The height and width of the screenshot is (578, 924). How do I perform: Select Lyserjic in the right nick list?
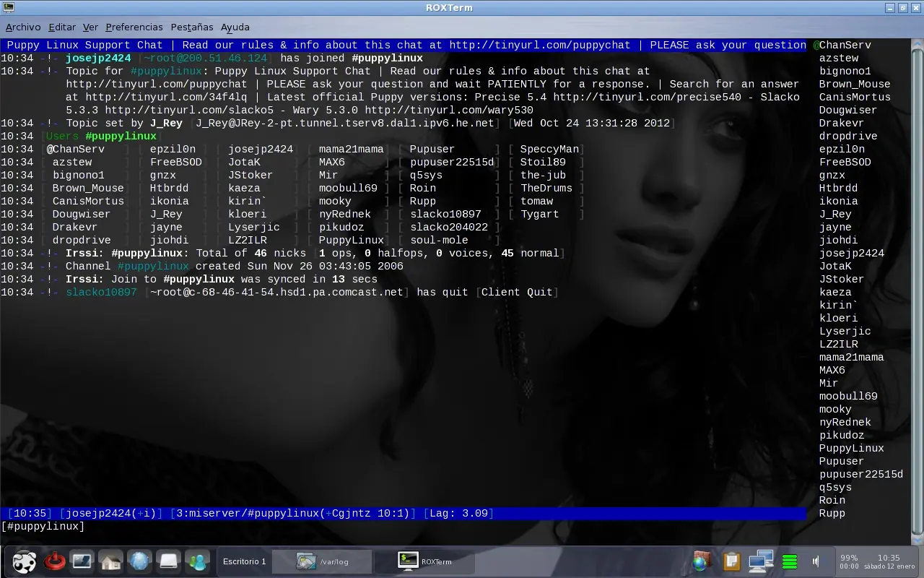tap(845, 331)
